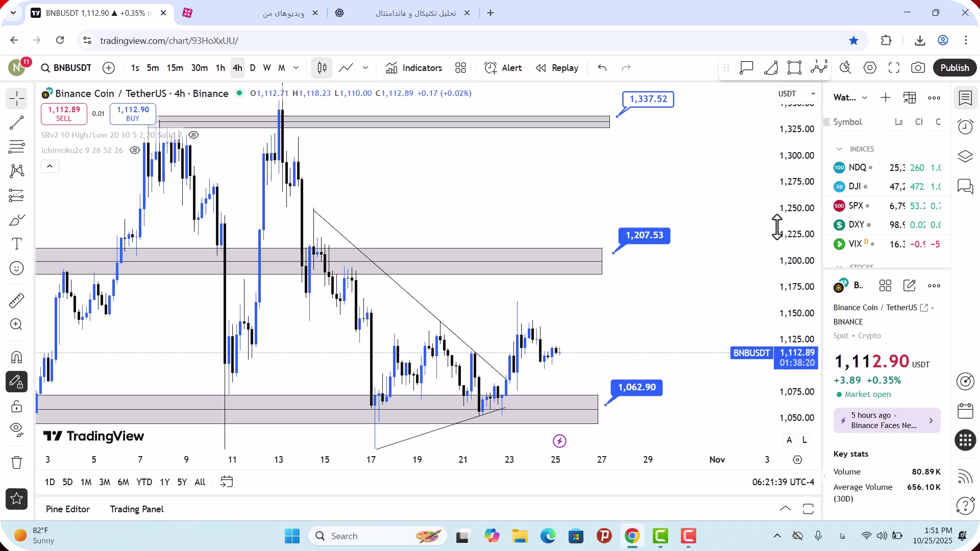Set chart range to 1M
The width and height of the screenshot is (980, 551).
click(x=86, y=482)
